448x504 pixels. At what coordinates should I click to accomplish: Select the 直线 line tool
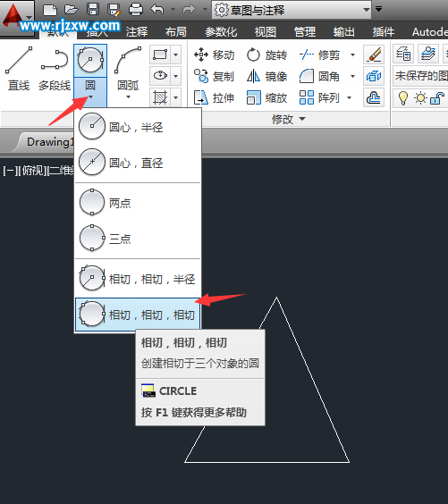(x=19, y=69)
